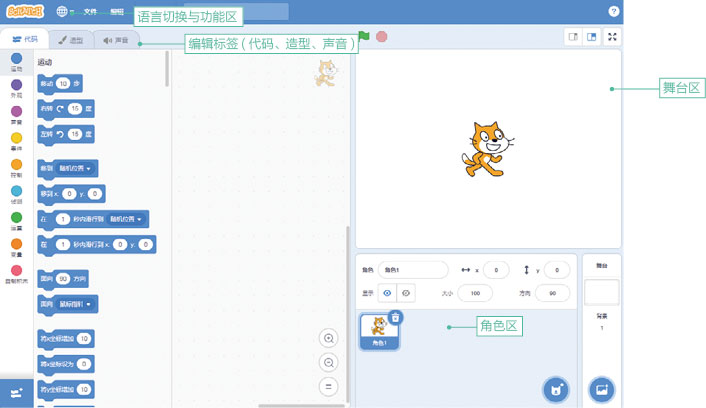Screen dimensions: 706x408
Task: Click value 10 in 将x坐标增加 block
Action: 84,339
